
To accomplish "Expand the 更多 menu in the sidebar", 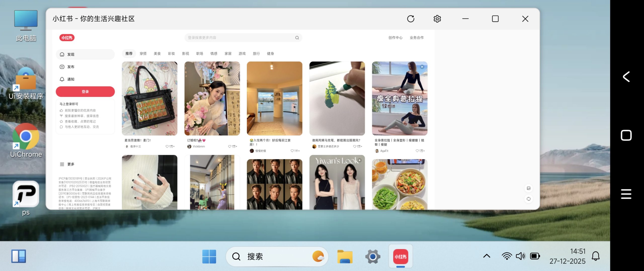I will point(67,164).
